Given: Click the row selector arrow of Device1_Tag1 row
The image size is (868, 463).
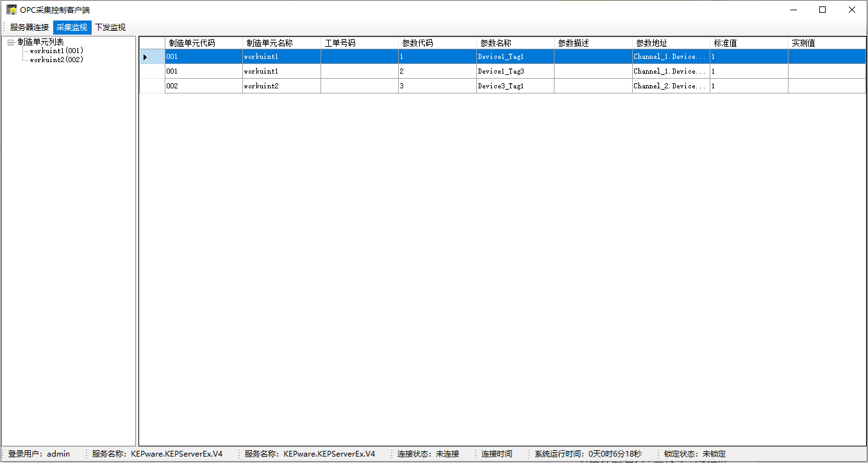Looking at the screenshot, I should point(152,57).
